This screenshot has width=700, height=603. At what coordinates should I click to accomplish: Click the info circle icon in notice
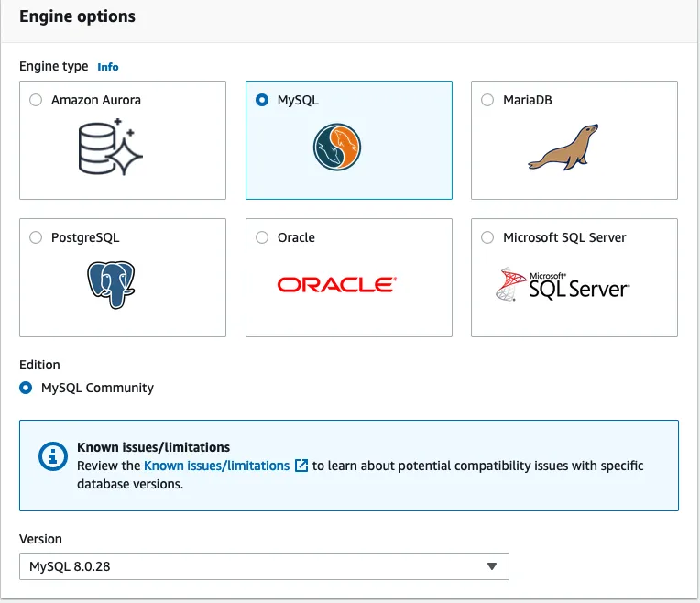(x=52, y=456)
